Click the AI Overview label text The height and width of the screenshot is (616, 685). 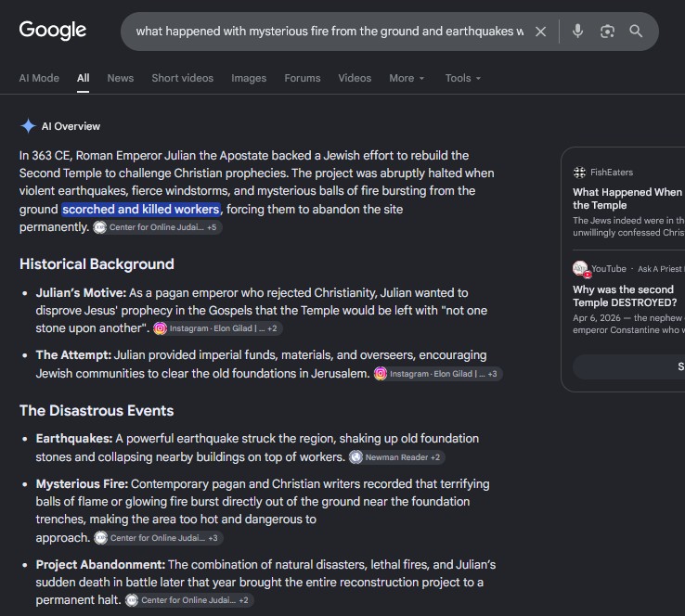click(71, 126)
